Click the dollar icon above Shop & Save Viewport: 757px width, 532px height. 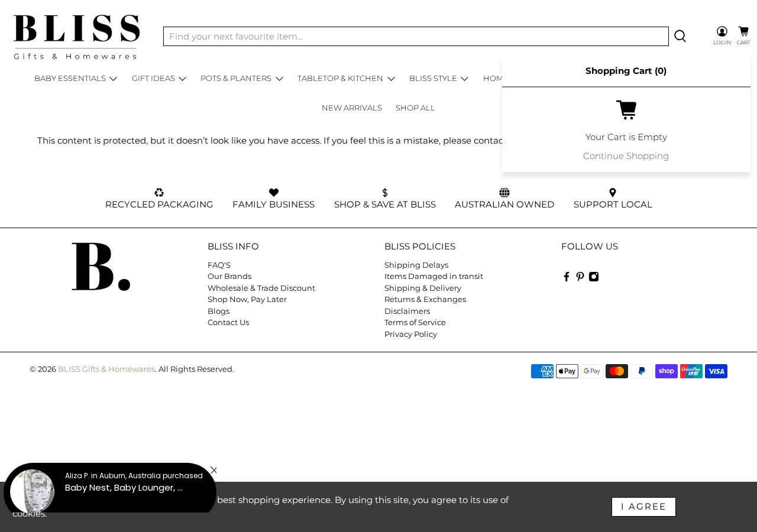385,192
